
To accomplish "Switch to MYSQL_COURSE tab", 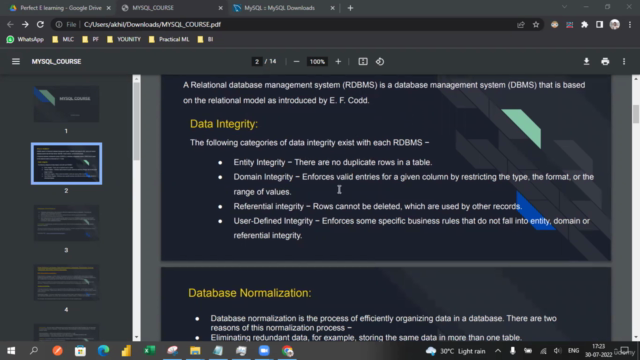I will click(x=171, y=8).
